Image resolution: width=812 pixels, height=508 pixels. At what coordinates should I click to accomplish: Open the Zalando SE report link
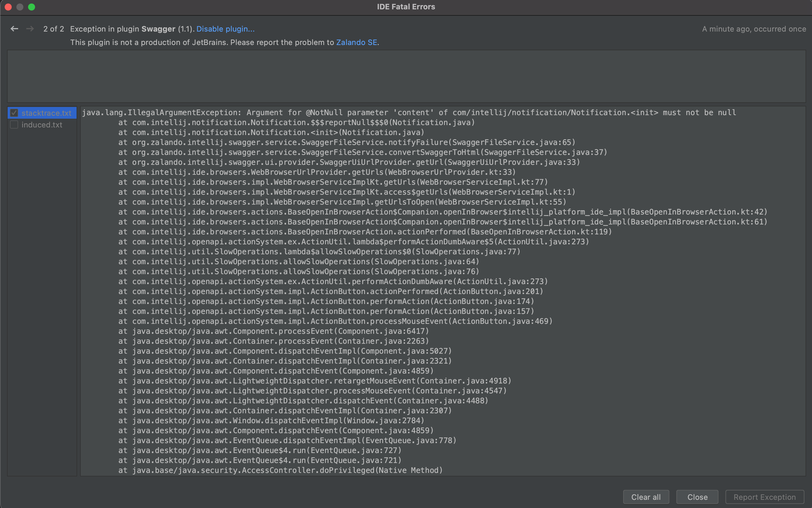(357, 42)
